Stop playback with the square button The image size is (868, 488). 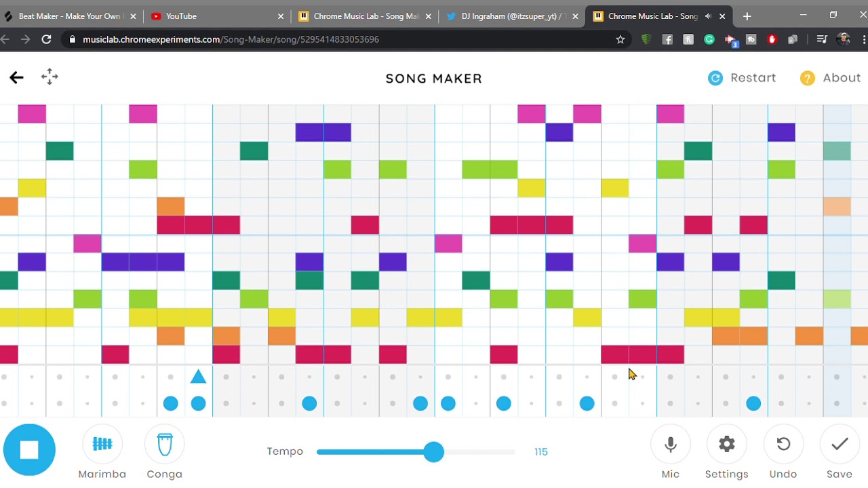tap(29, 450)
